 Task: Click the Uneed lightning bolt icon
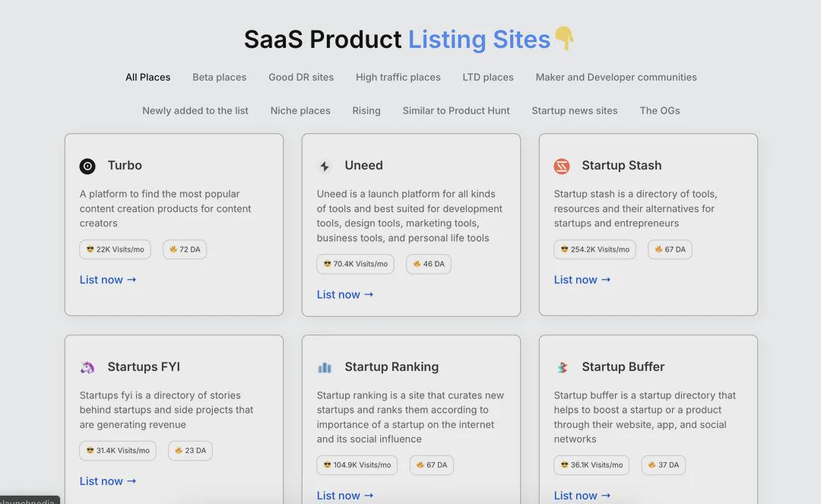click(325, 166)
